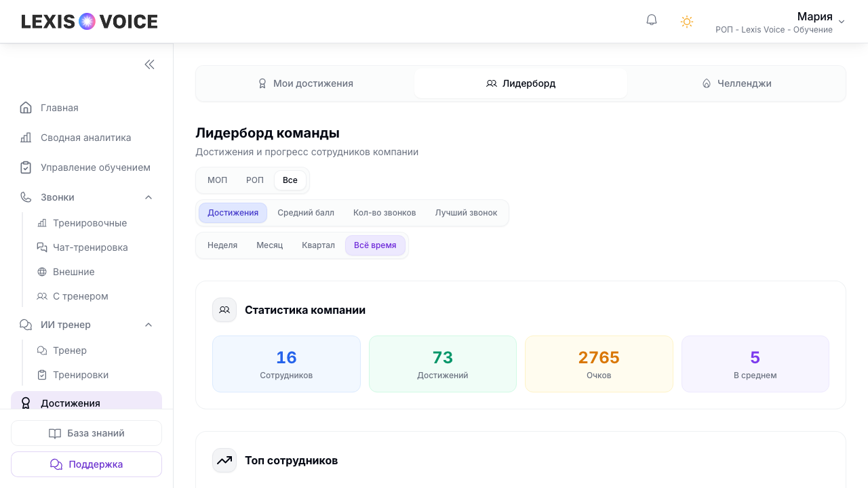Select the Все role filter
The height and width of the screenshot is (488, 868).
(x=290, y=180)
